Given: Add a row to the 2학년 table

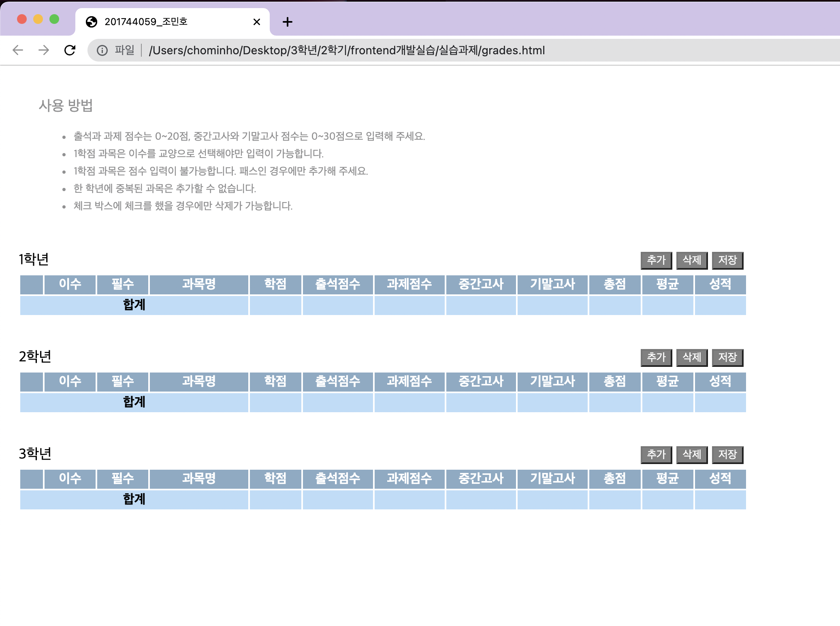Looking at the screenshot, I should point(656,358).
